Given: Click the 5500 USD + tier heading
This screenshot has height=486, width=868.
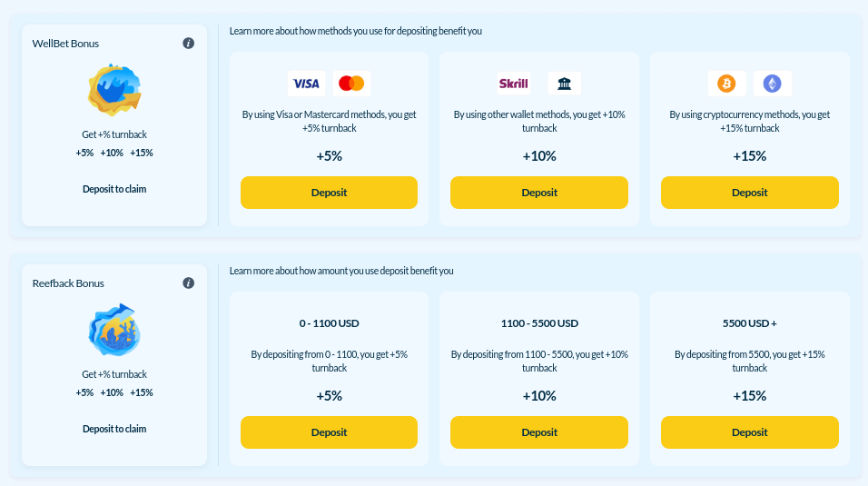Looking at the screenshot, I should pyautogui.click(x=750, y=322).
